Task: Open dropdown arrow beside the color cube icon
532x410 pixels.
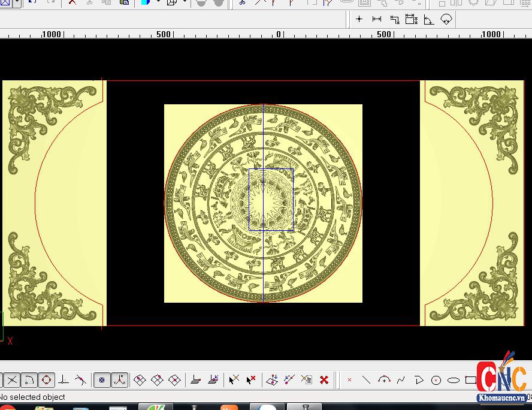Action: (x=158, y=2)
